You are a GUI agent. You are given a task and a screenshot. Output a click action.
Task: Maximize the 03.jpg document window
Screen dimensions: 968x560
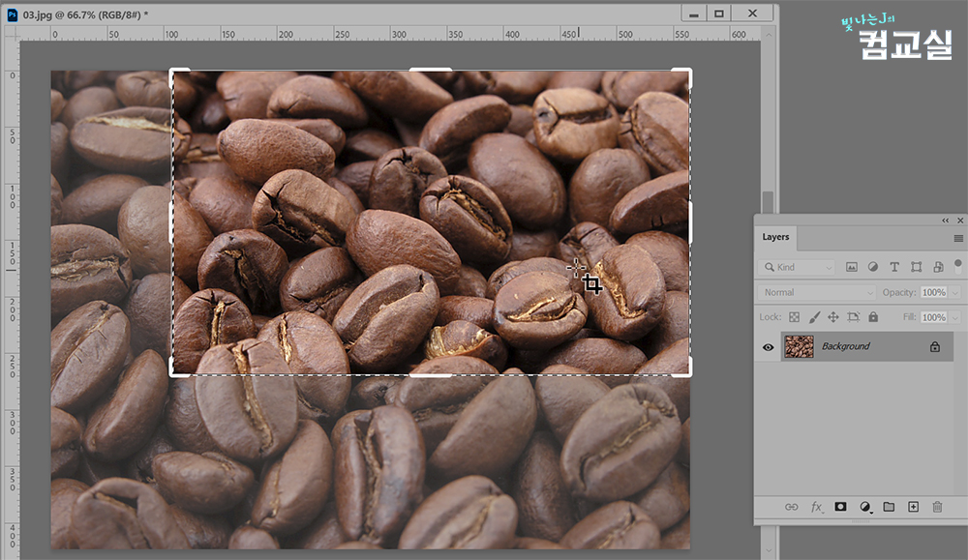718,14
